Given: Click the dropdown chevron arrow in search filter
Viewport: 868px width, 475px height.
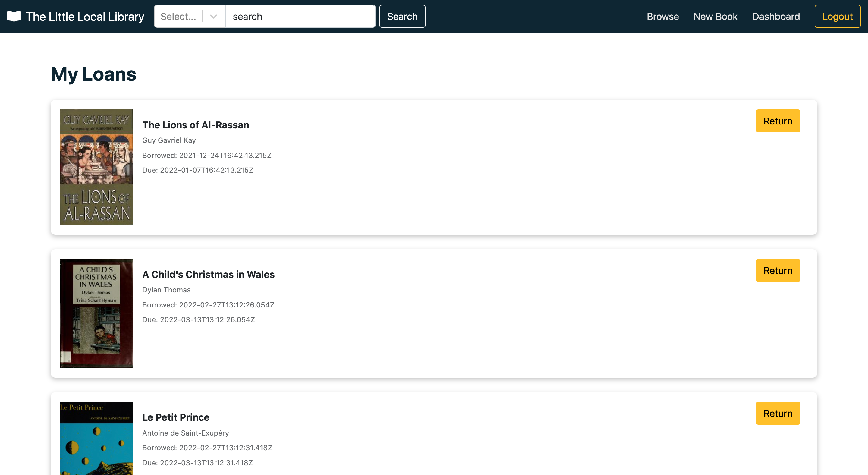Looking at the screenshot, I should point(213,17).
